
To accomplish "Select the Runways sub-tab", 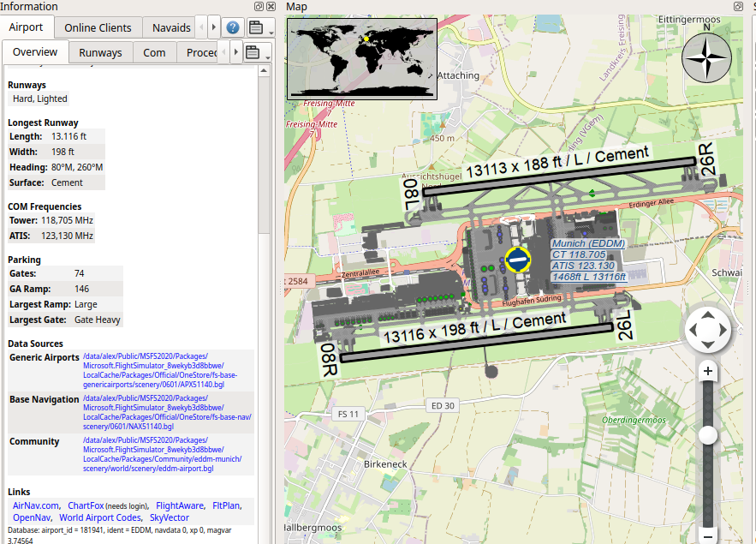I will [x=100, y=52].
